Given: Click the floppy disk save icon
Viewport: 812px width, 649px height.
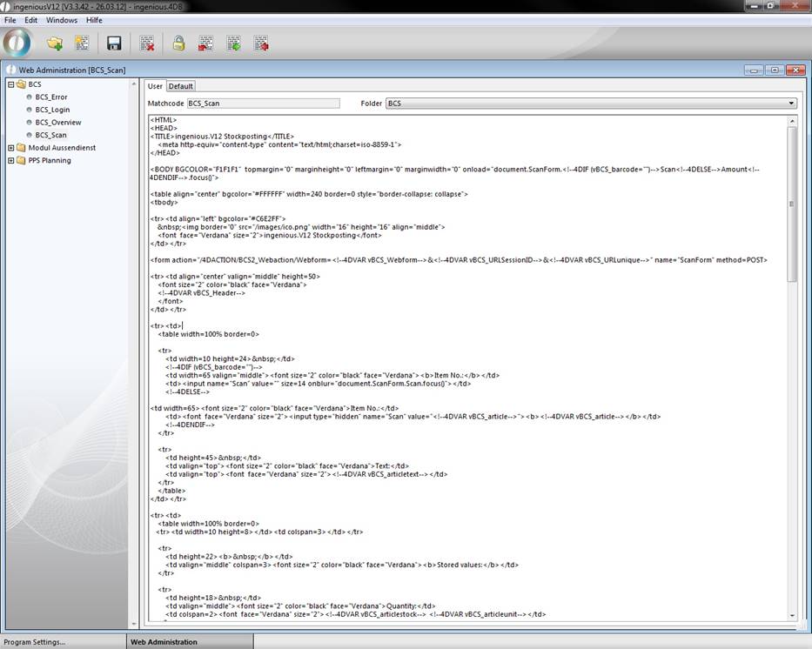Looking at the screenshot, I should (114, 43).
